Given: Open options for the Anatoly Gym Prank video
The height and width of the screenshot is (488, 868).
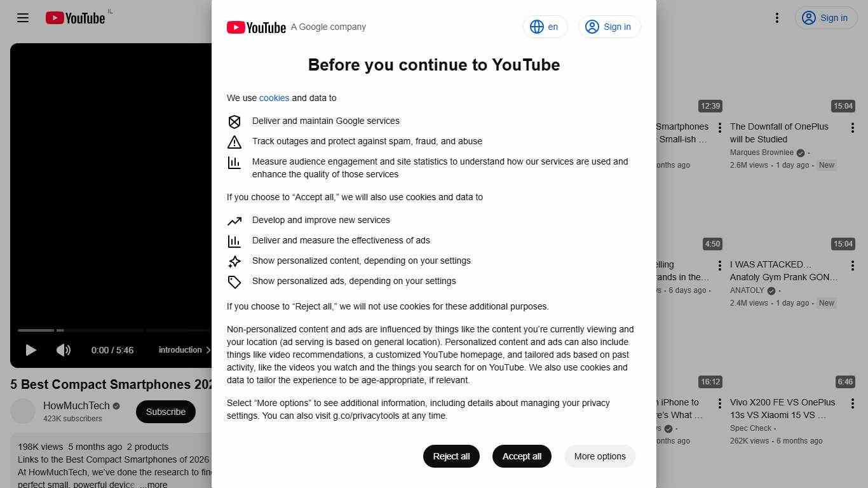Looking at the screenshot, I should point(852,266).
